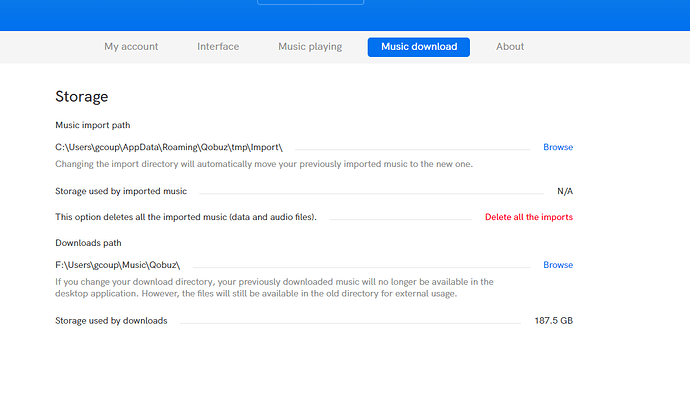
Task: Select the Music download tab
Action: click(x=418, y=47)
